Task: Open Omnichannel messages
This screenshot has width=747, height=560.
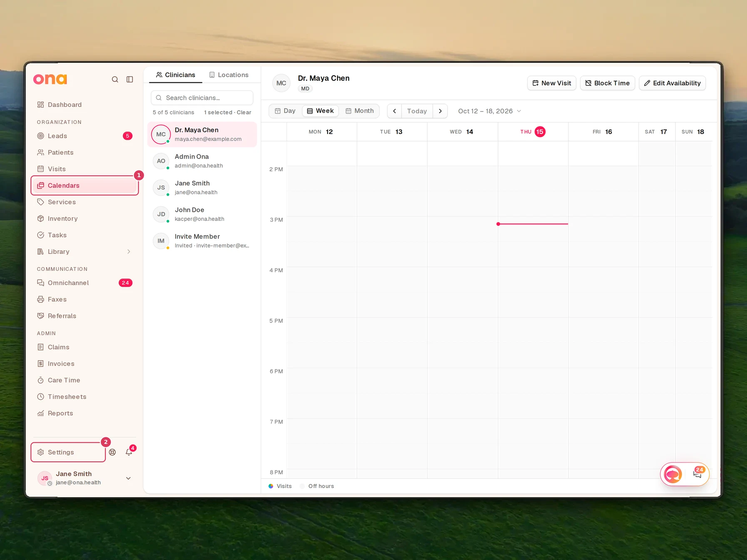Action: pyautogui.click(x=85, y=283)
